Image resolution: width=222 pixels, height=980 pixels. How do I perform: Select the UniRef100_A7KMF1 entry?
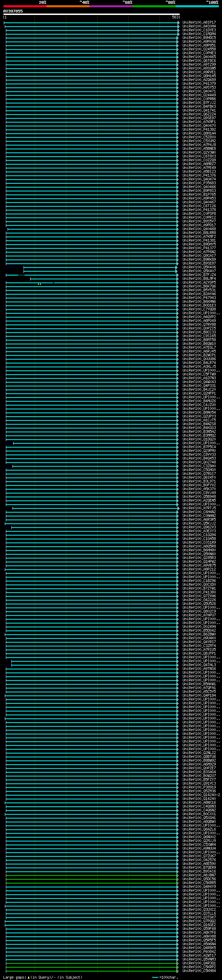[x=199, y=122]
